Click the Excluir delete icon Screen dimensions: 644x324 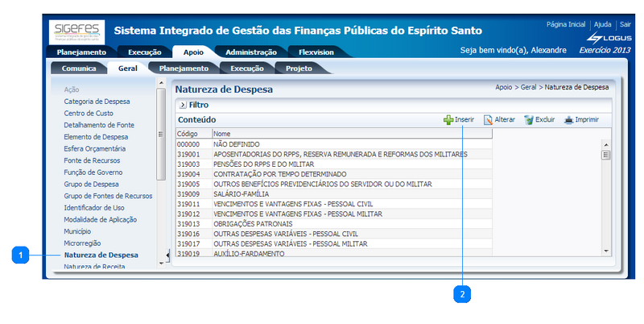tap(529, 120)
